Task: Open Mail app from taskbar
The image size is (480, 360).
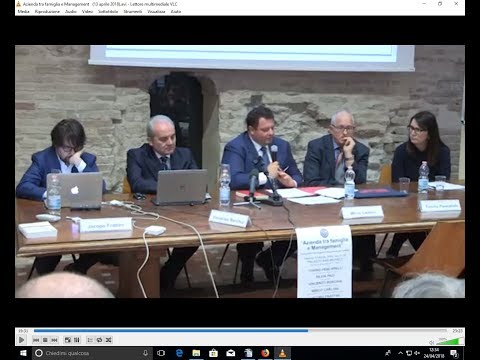Action: pyautogui.click(x=231, y=353)
